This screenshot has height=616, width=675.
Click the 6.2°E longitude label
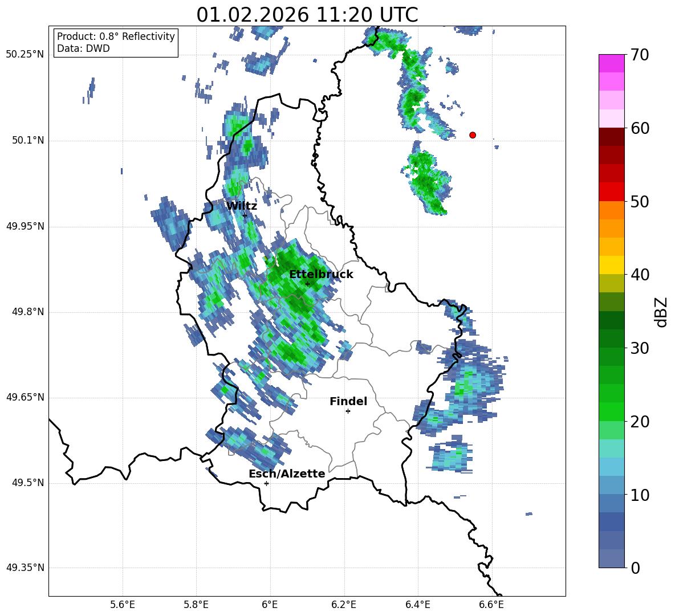(344, 605)
